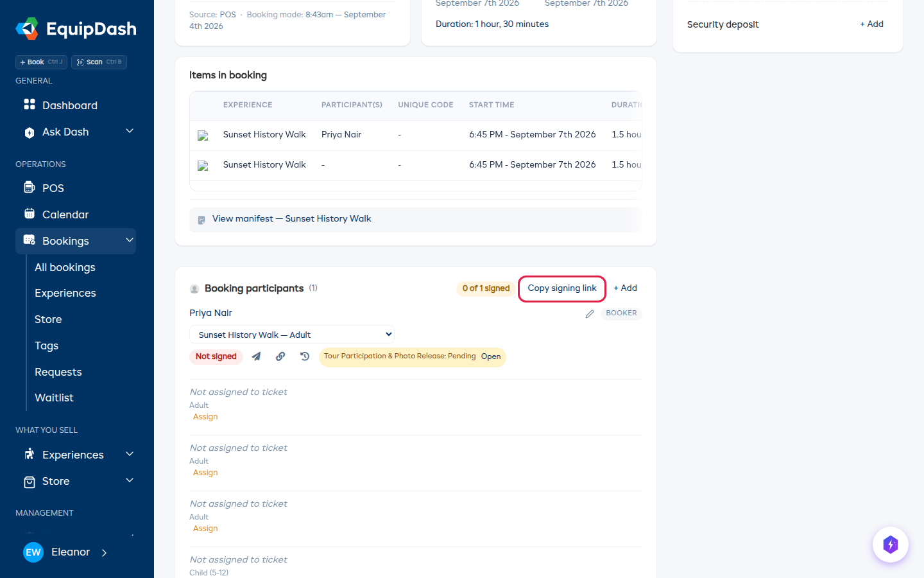Expand the Store section chevron
The image size is (924, 578).
[130, 480]
